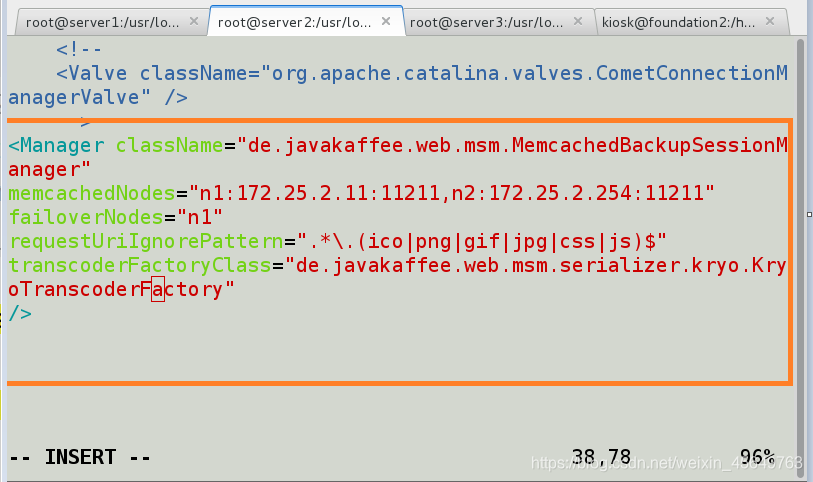Viewport: 813px width, 482px height.
Task: Close the root@server3 tab
Action: 578,21
